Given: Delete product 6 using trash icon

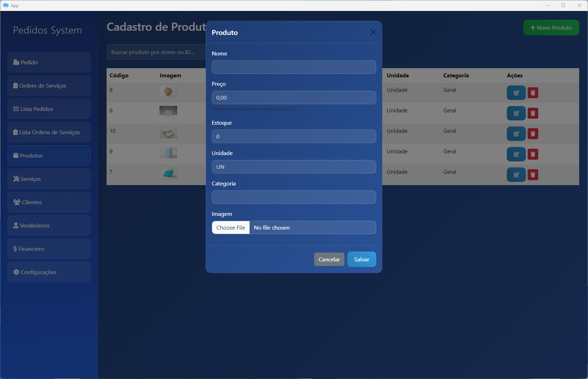Looking at the screenshot, I should [533, 113].
